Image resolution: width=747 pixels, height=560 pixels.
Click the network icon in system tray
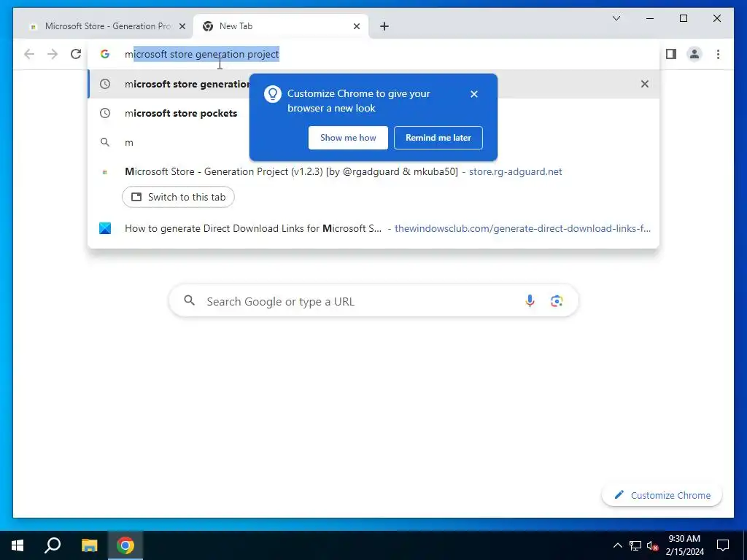coord(635,545)
